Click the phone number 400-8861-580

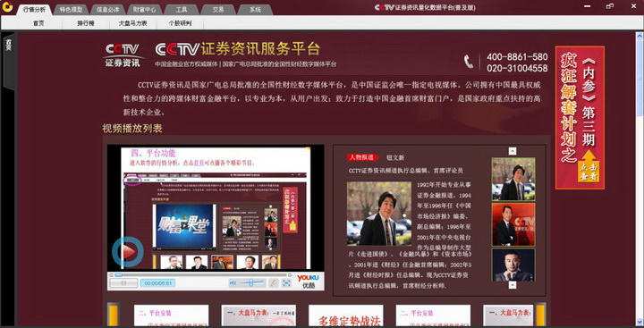(517, 57)
